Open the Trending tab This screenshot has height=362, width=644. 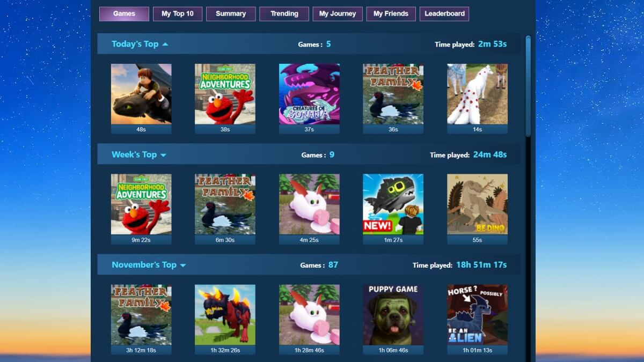pyautogui.click(x=284, y=14)
